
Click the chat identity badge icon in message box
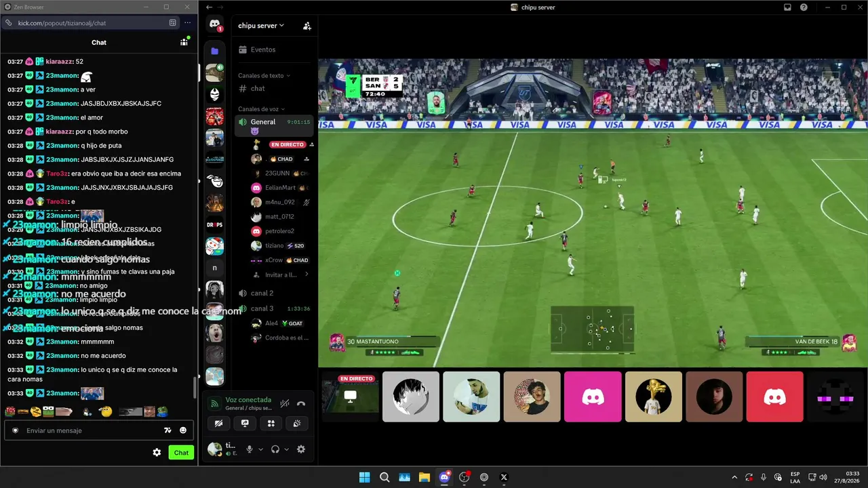15,430
